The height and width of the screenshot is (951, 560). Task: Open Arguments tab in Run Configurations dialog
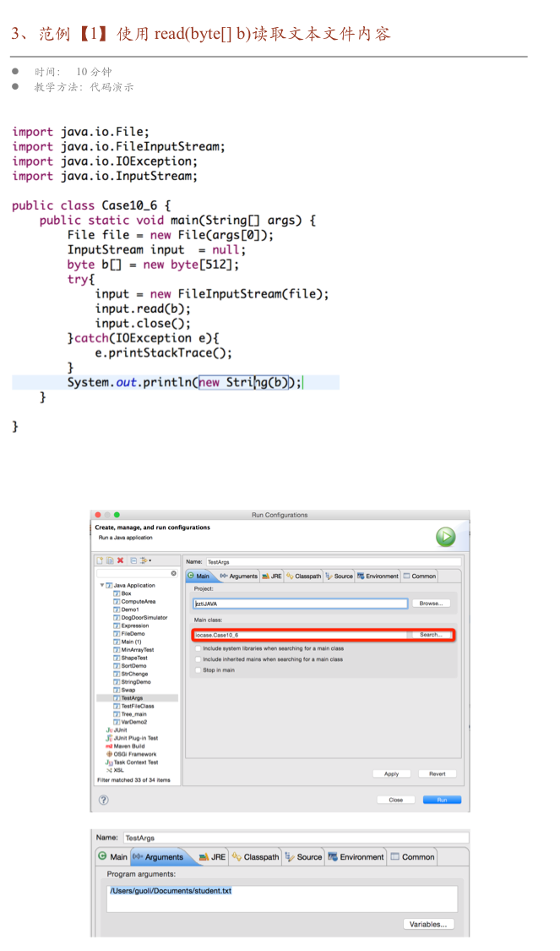click(239, 577)
